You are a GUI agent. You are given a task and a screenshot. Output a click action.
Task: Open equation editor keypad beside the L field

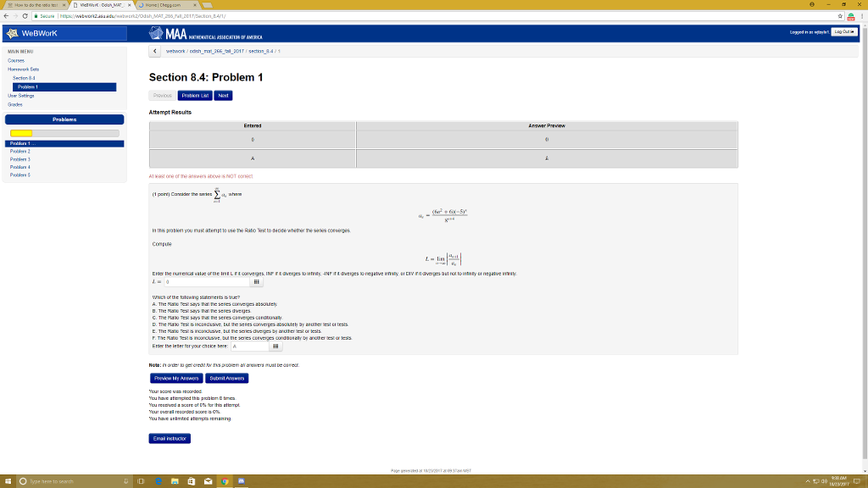click(x=256, y=281)
